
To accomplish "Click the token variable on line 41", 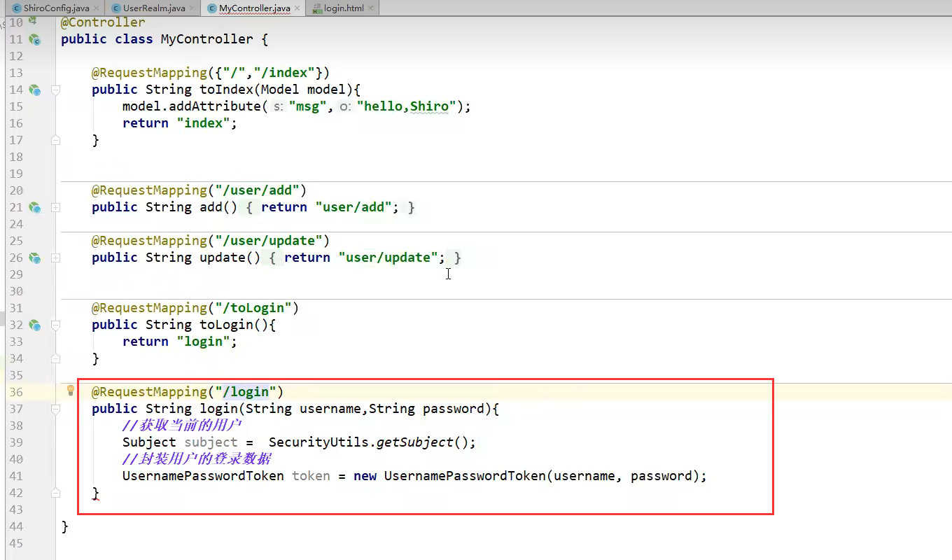I will pos(311,476).
